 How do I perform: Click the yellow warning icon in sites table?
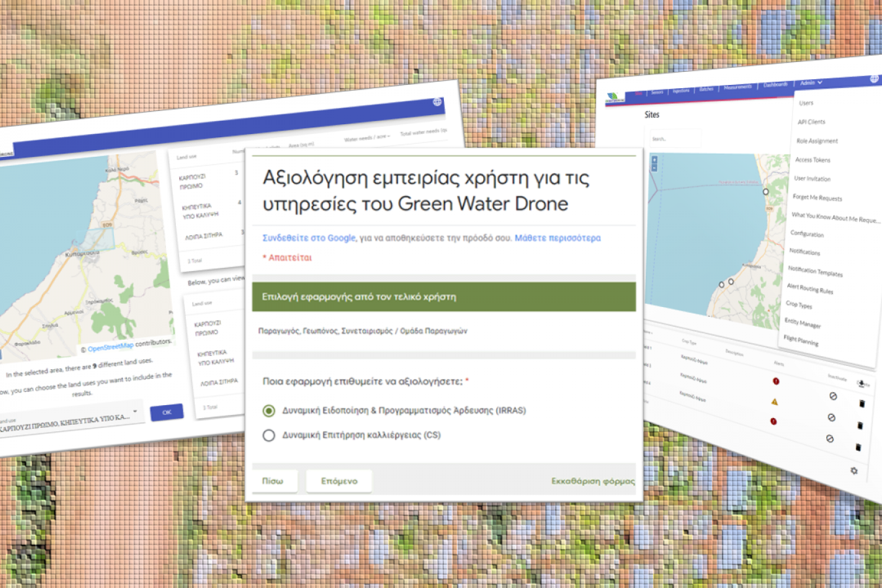pyautogui.click(x=775, y=402)
